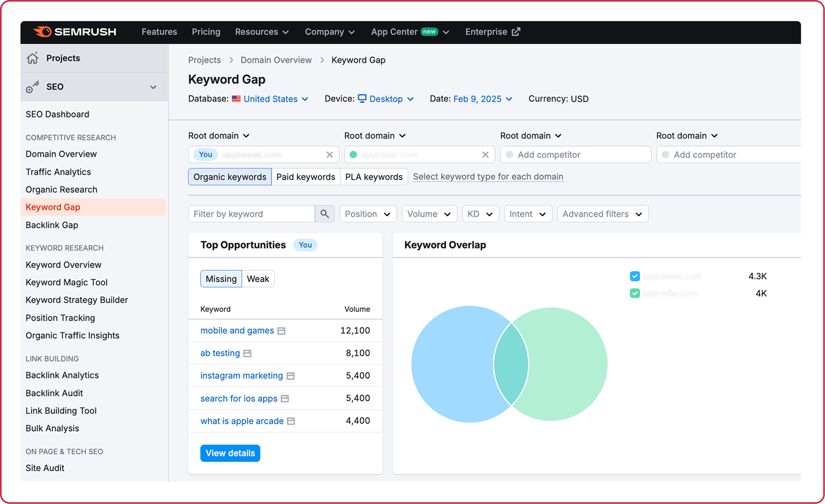Click SERP icon next to what is apple arcade
Viewport: 825px width, 504px height.
pyautogui.click(x=291, y=421)
